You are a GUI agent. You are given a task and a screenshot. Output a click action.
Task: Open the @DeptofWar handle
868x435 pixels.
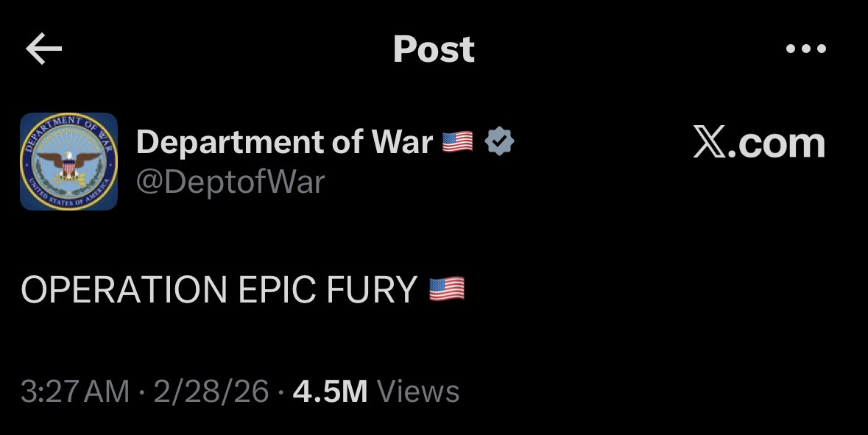click(230, 182)
